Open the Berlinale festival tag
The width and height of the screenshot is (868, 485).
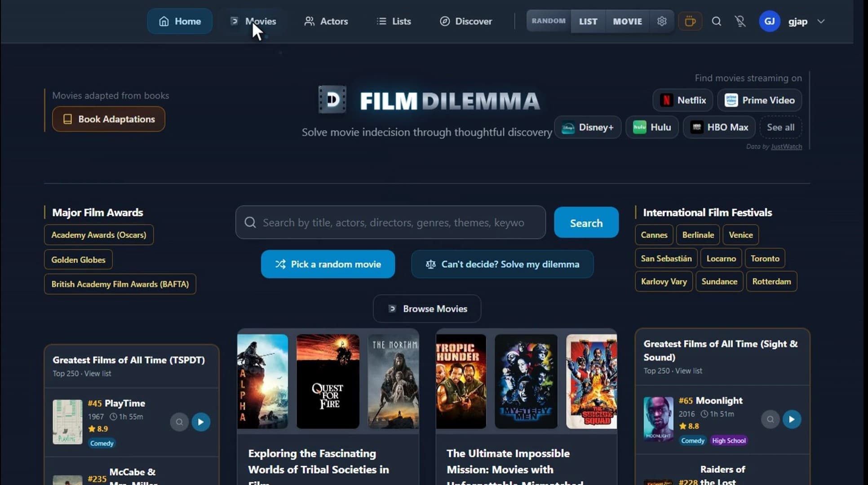click(x=698, y=235)
